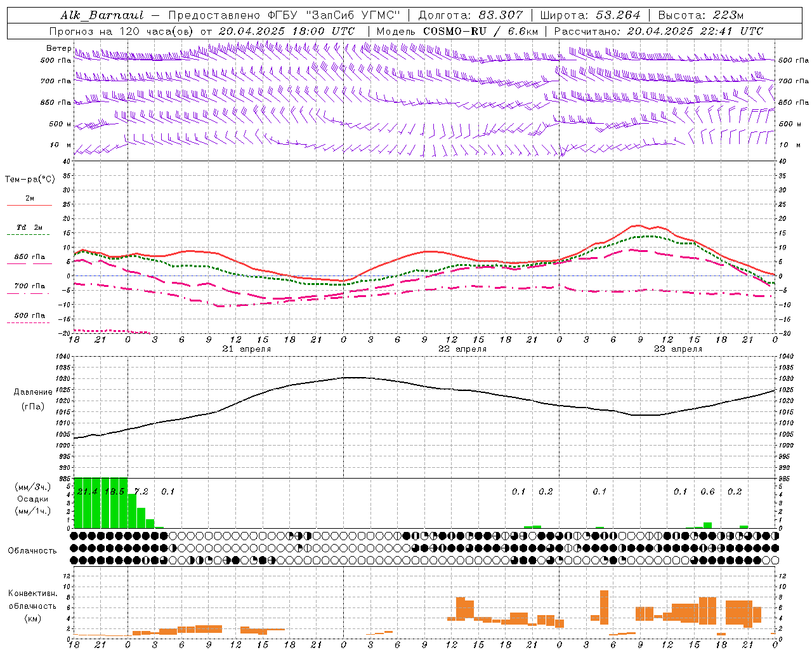812x650 pixels.
Task: Select the Тем-ра(°C) axis title
Action: point(30,180)
